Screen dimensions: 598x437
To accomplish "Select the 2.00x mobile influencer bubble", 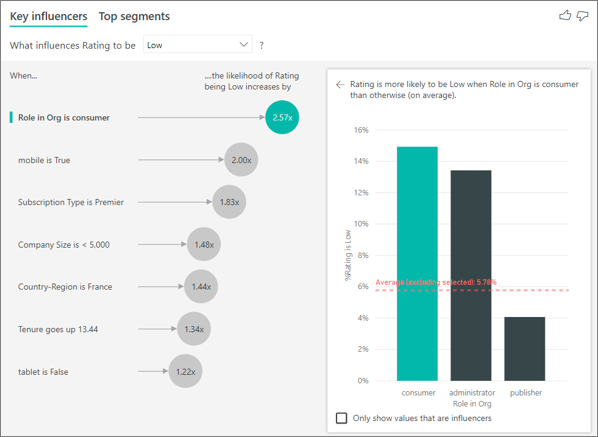I will (241, 160).
